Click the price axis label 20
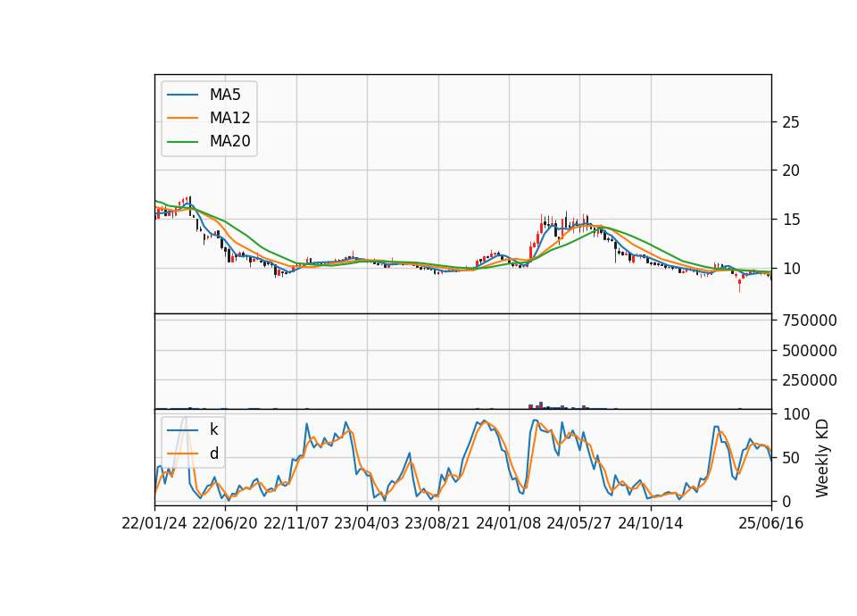The height and width of the screenshot is (616, 857). click(791, 171)
